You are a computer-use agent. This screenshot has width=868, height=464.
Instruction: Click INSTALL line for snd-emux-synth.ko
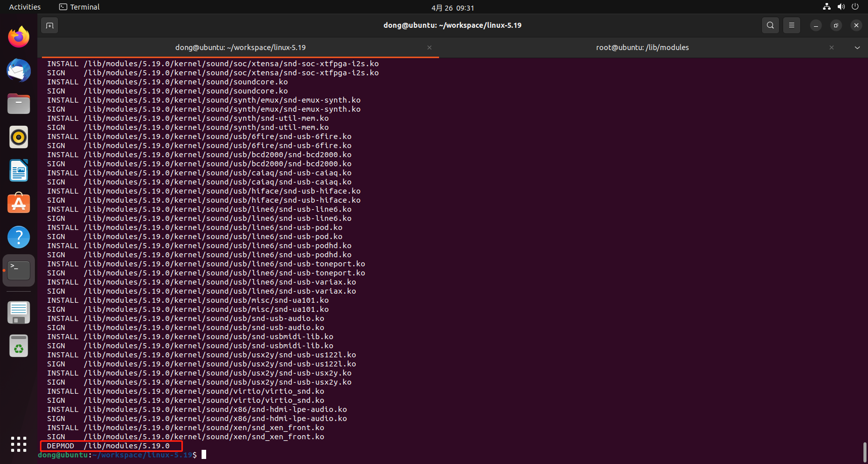point(204,100)
